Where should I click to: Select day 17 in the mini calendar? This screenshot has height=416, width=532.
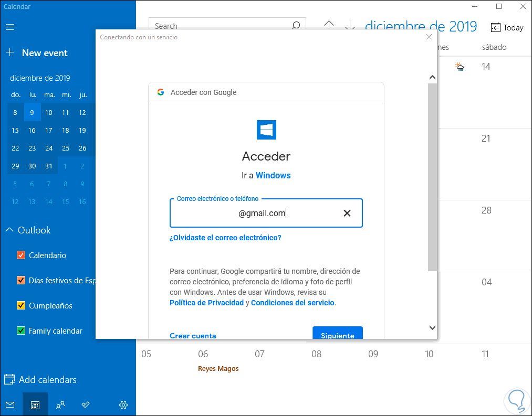click(49, 130)
